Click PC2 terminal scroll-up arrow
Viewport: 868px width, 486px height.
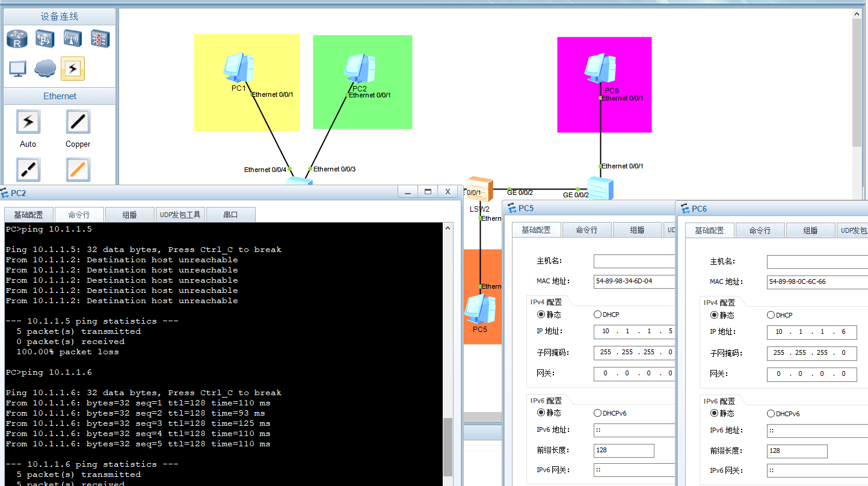448,229
